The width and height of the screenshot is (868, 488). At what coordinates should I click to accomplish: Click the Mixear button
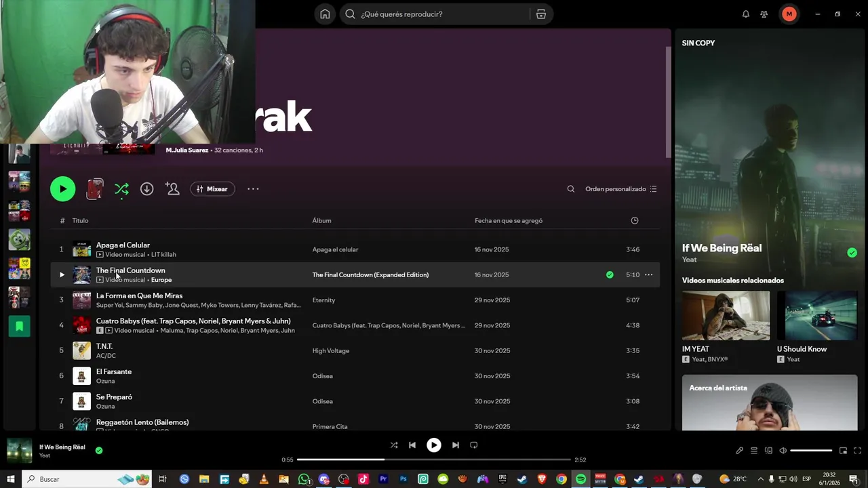(212, 189)
